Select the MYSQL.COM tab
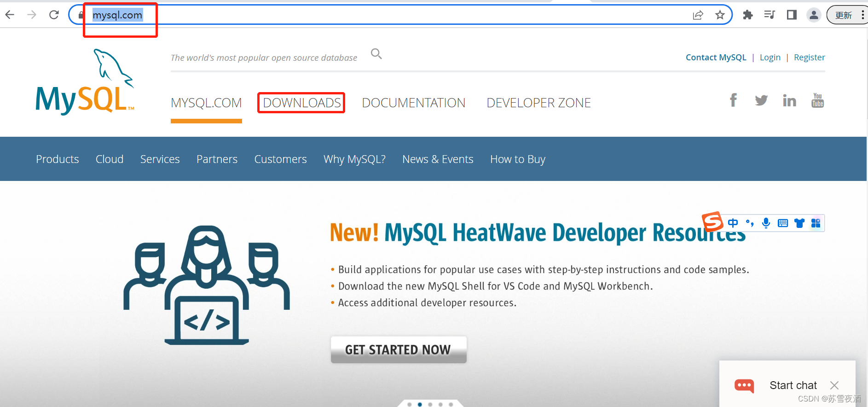This screenshot has width=868, height=407. pos(206,103)
